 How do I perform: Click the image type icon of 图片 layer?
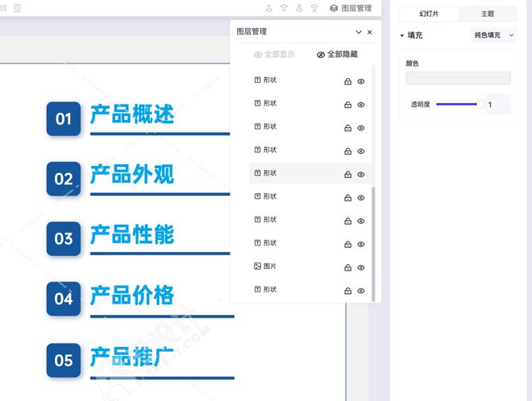257,266
